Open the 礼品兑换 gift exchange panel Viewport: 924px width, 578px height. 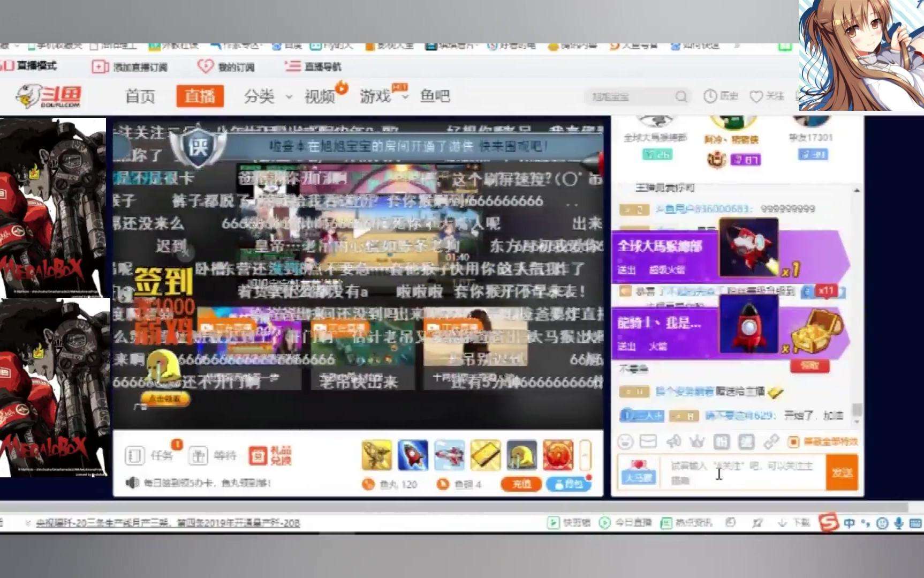tap(268, 455)
